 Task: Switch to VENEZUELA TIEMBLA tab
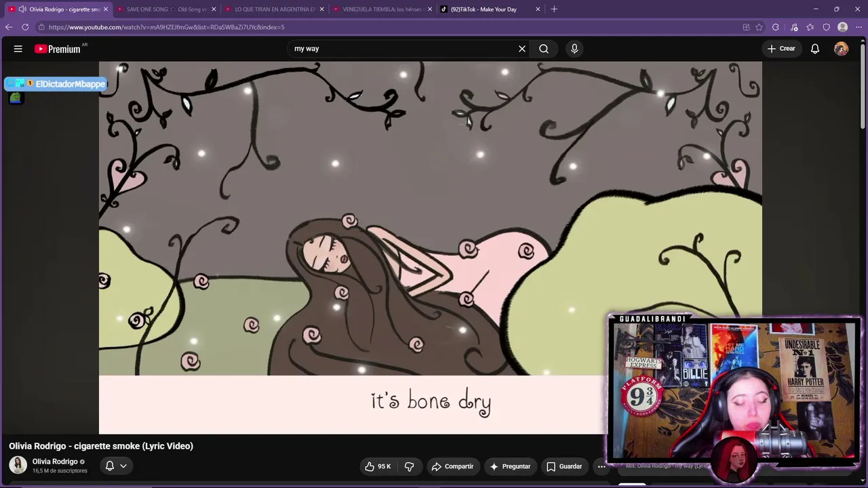(x=382, y=9)
